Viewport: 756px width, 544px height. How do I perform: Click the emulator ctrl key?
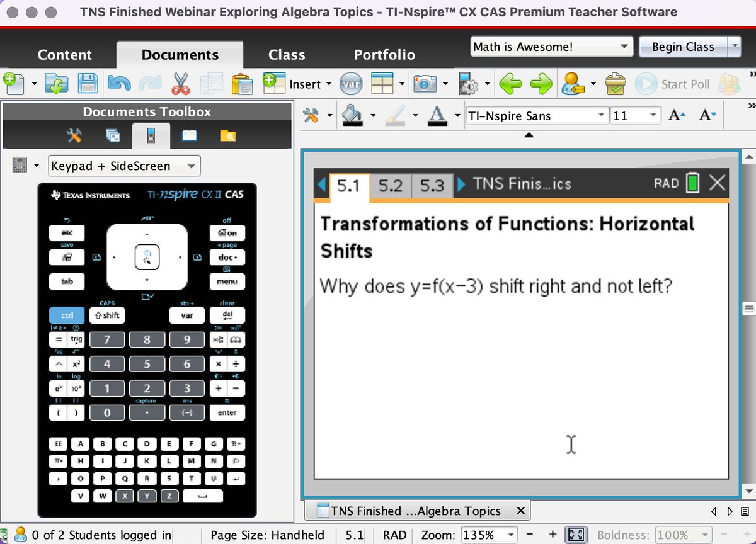point(67,315)
